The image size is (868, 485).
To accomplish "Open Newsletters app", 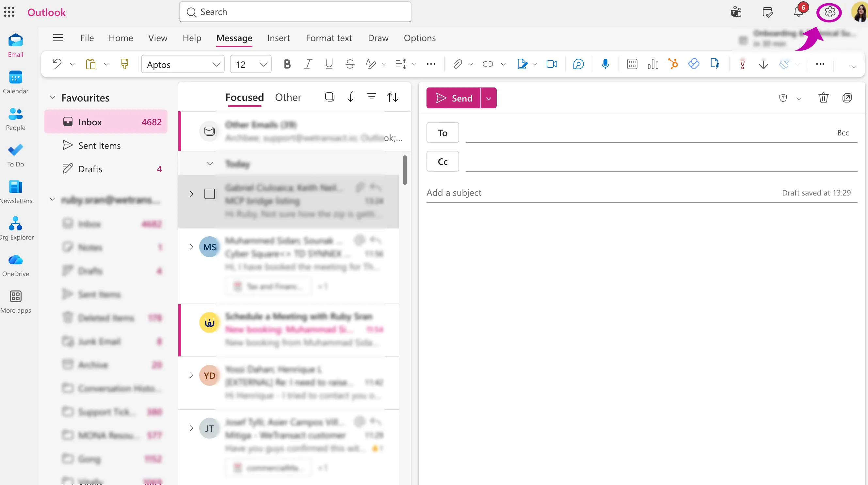I will pos(15,192).
